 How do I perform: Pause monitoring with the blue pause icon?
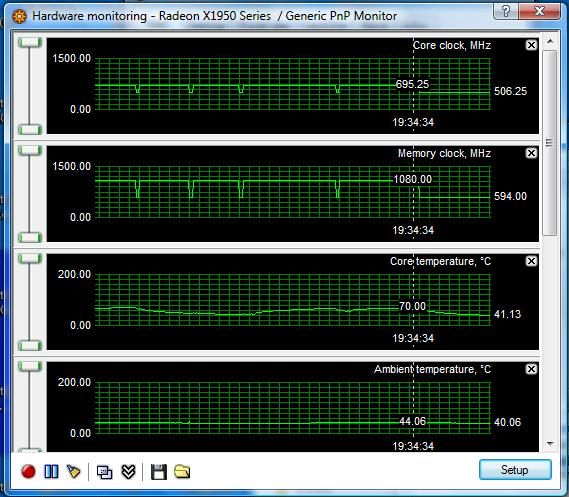(51, 472)
